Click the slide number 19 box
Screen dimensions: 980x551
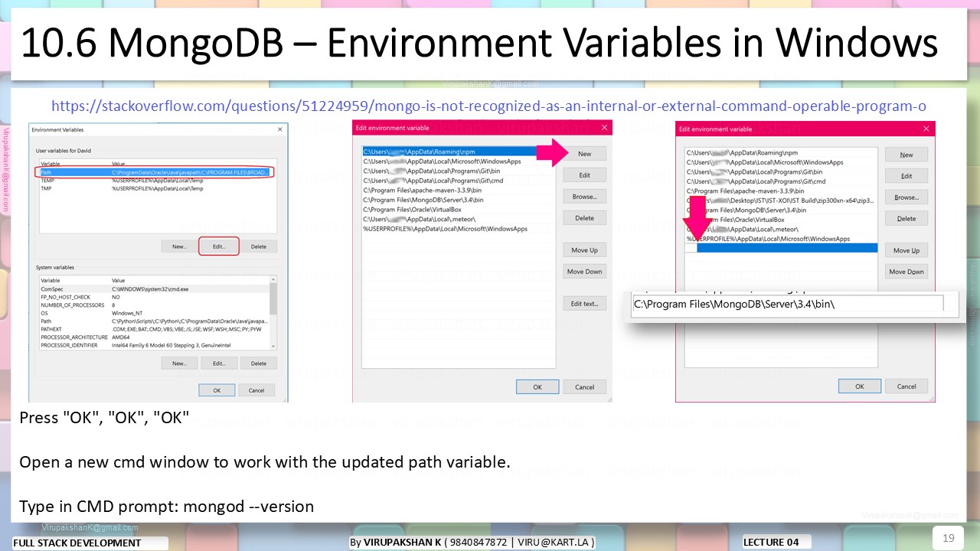pyautogui.click(x=948, y=538)
